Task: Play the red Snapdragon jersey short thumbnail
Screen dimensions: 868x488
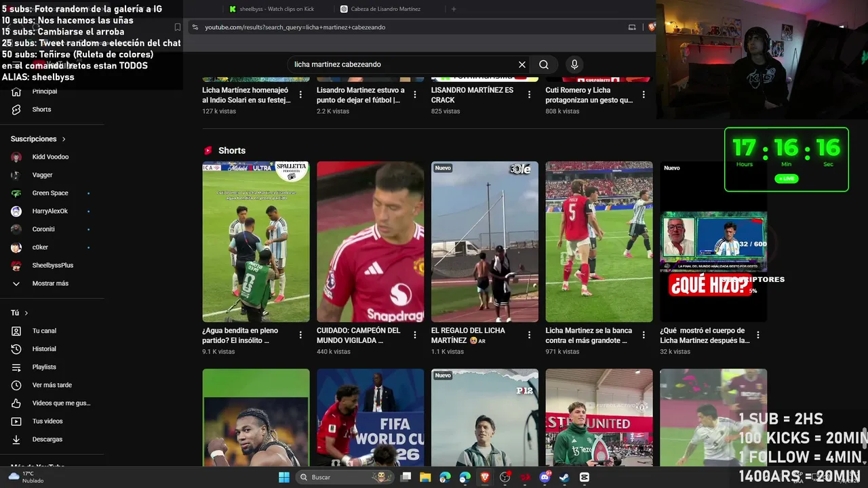Action: click(370, 241)
